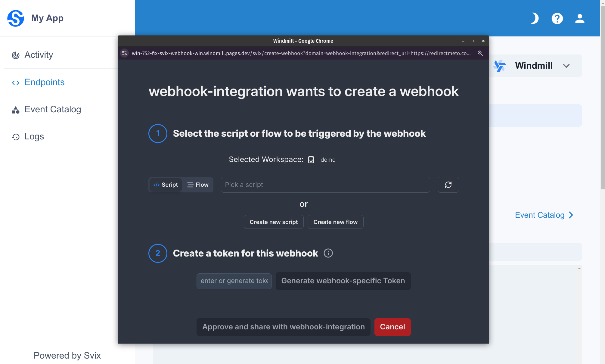The image size is (605, 364).
Task: Select the Script toggle option
Action: click(x=166, y=185)
